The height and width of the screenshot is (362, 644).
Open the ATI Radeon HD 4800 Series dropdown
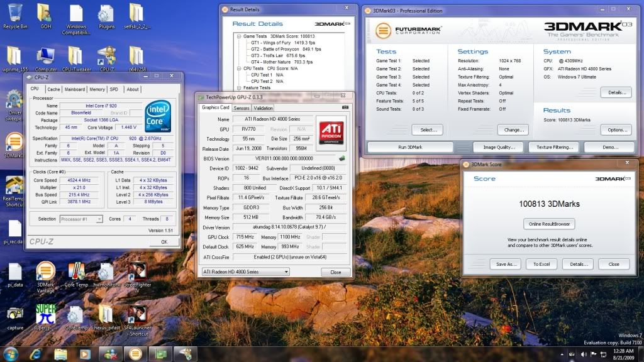click(x=245, y=271)
